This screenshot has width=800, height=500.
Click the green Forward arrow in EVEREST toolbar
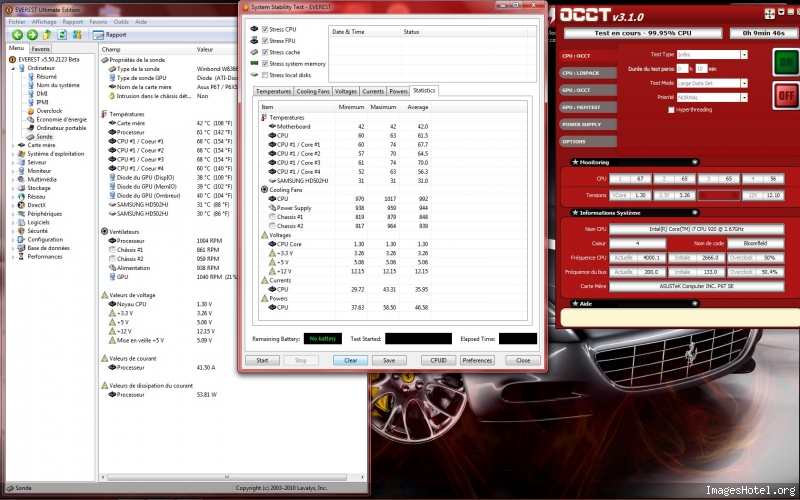pos(32,34)
